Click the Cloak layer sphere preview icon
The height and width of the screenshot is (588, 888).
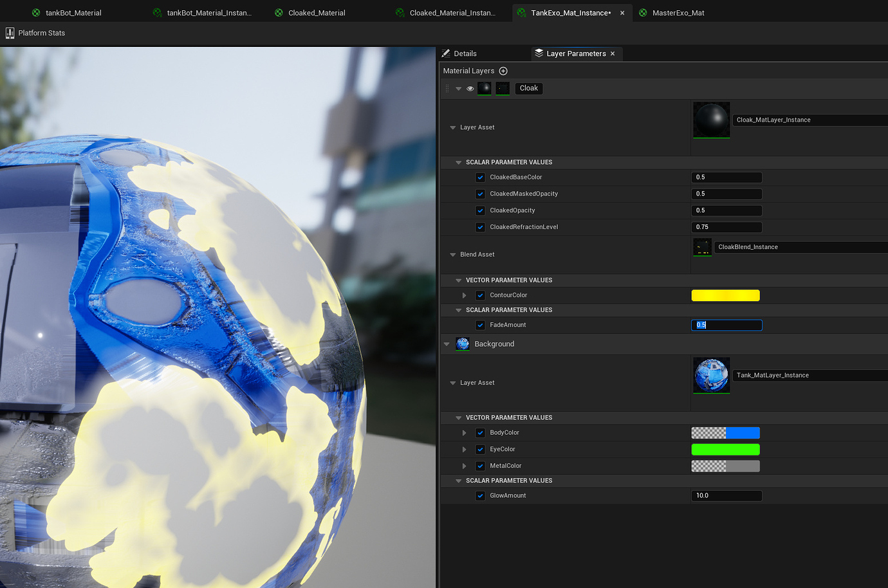click(485, 88)
